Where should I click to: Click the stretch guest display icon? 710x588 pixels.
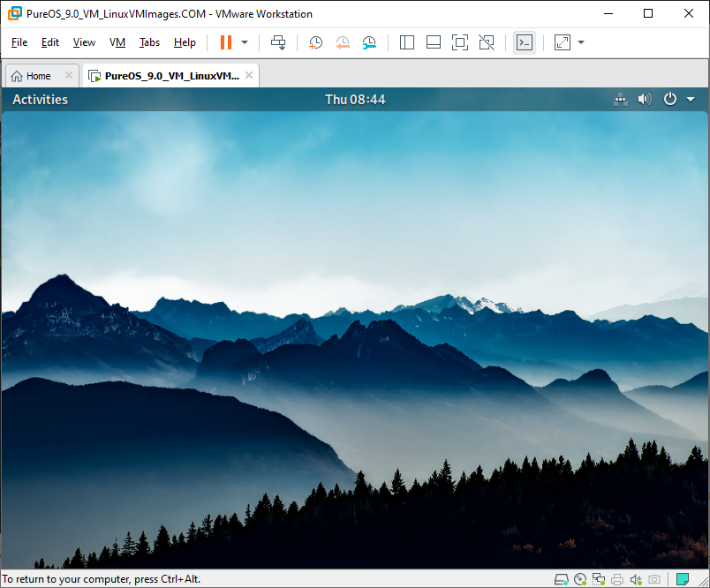coord(563,42)
